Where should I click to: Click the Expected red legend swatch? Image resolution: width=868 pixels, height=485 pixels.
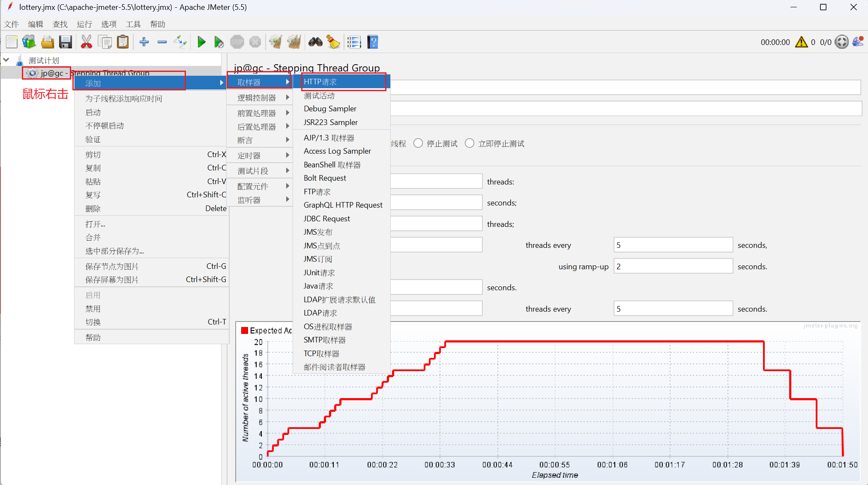245,330
